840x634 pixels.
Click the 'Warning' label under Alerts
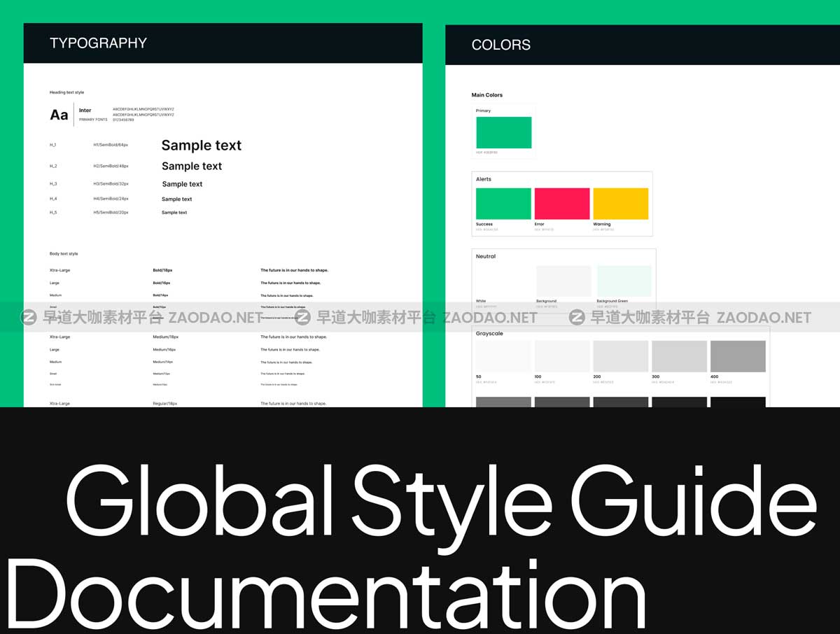(x=602, y=225)
